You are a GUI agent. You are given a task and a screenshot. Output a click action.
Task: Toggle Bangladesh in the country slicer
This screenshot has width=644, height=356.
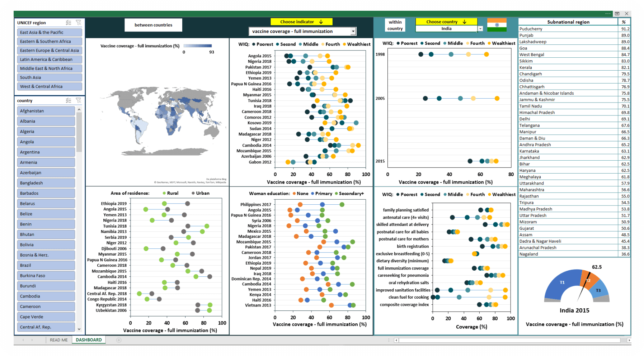pyautogui.click(x=46, y=183)
